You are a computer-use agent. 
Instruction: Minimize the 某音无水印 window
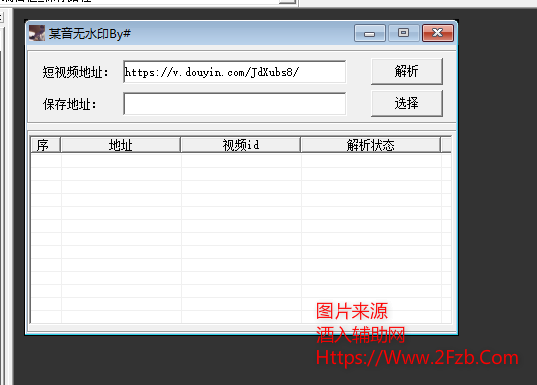click(370, 33)
